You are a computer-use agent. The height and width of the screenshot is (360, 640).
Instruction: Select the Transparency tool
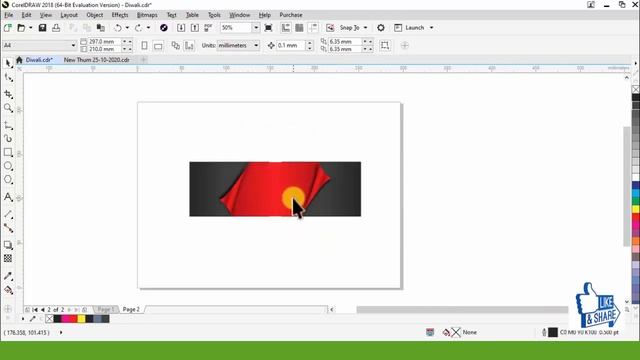point(8,258)
